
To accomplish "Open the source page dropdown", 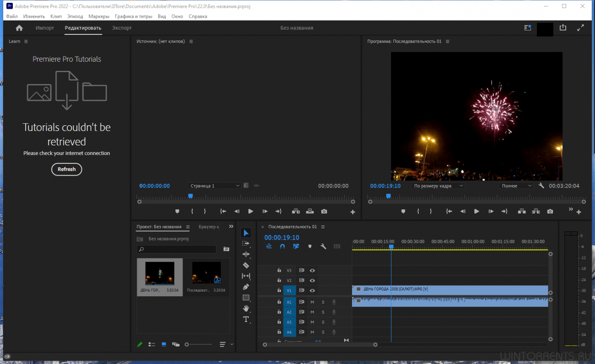I will click(x=215, y=186).
